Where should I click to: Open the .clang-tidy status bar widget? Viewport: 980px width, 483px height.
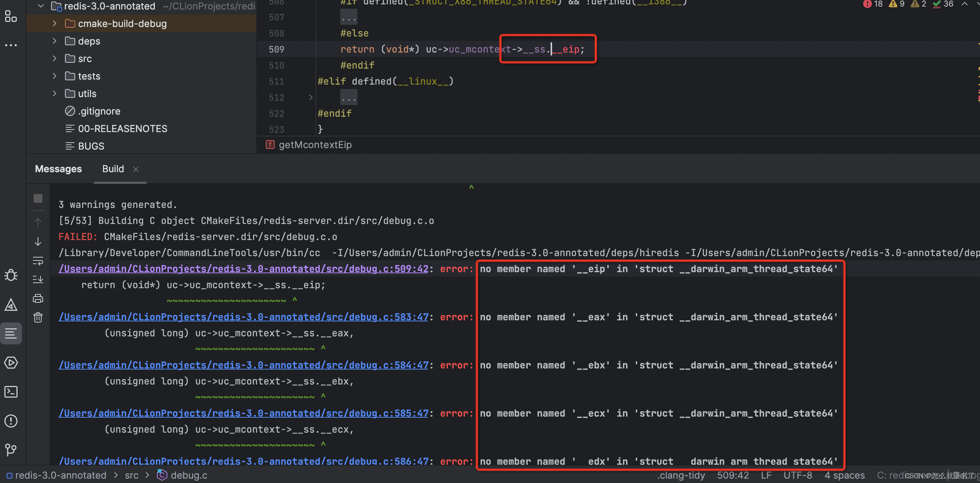(x=681, y=475)
